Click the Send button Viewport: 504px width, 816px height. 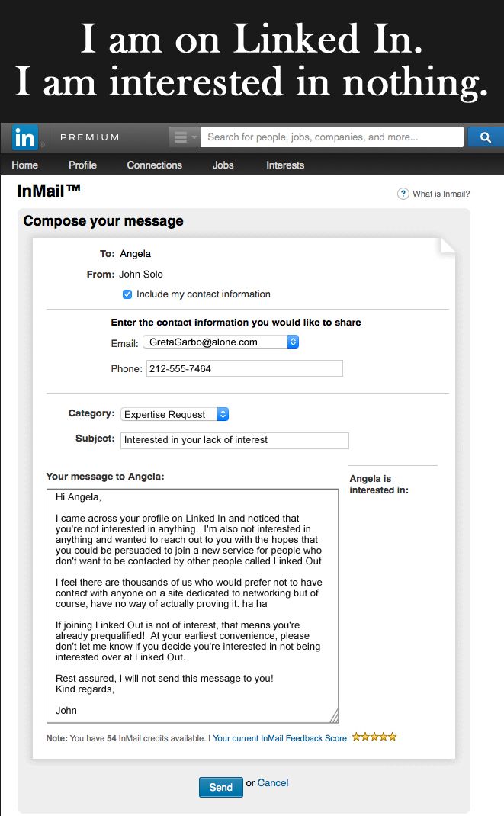tap(221, 787)
